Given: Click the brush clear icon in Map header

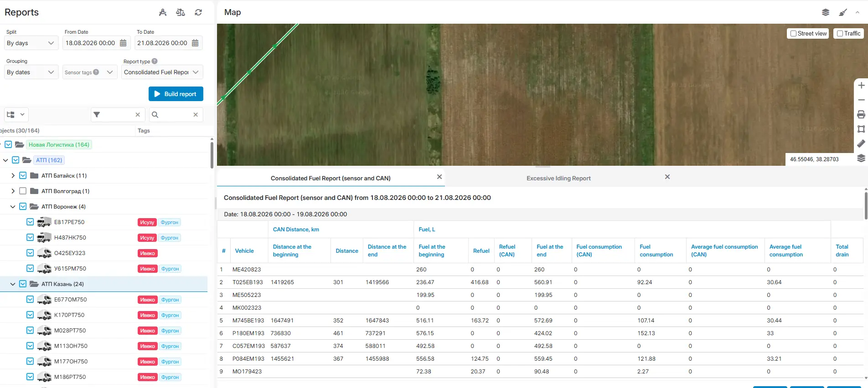Looking at the screenshot, I should point(843,12).
